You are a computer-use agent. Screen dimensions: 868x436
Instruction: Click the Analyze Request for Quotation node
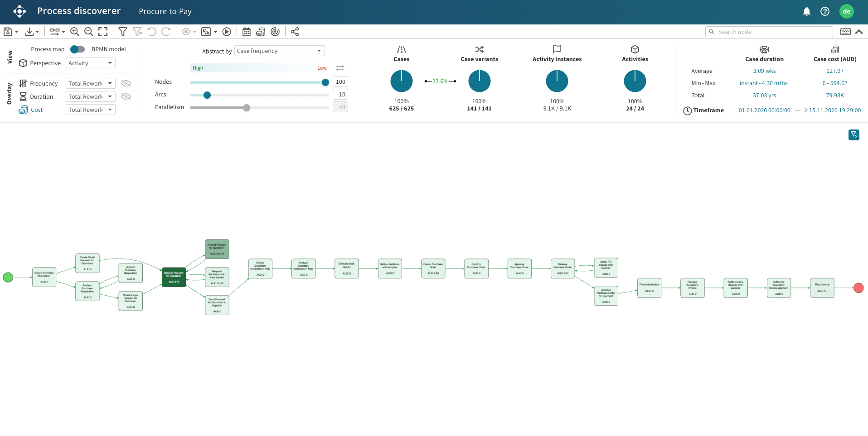174,277
